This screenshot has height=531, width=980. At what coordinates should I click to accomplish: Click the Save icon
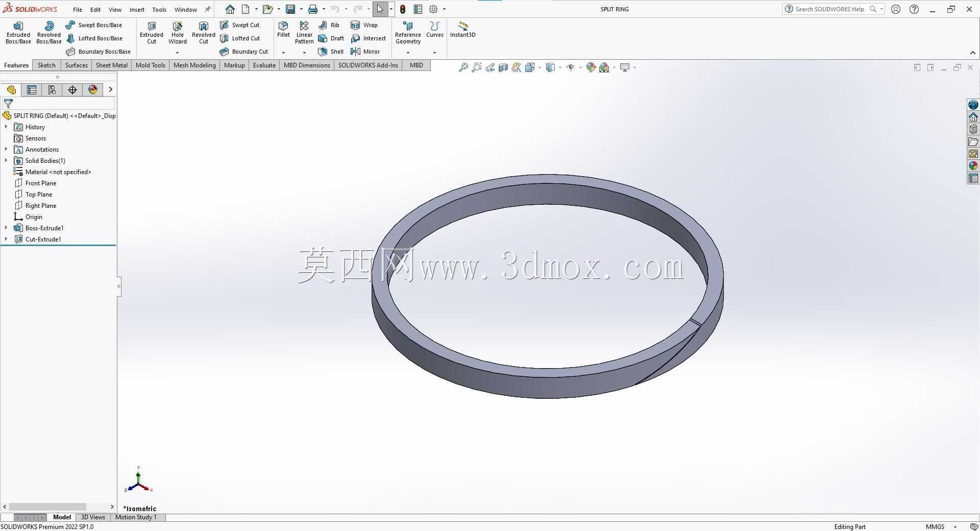click(290, 9)
